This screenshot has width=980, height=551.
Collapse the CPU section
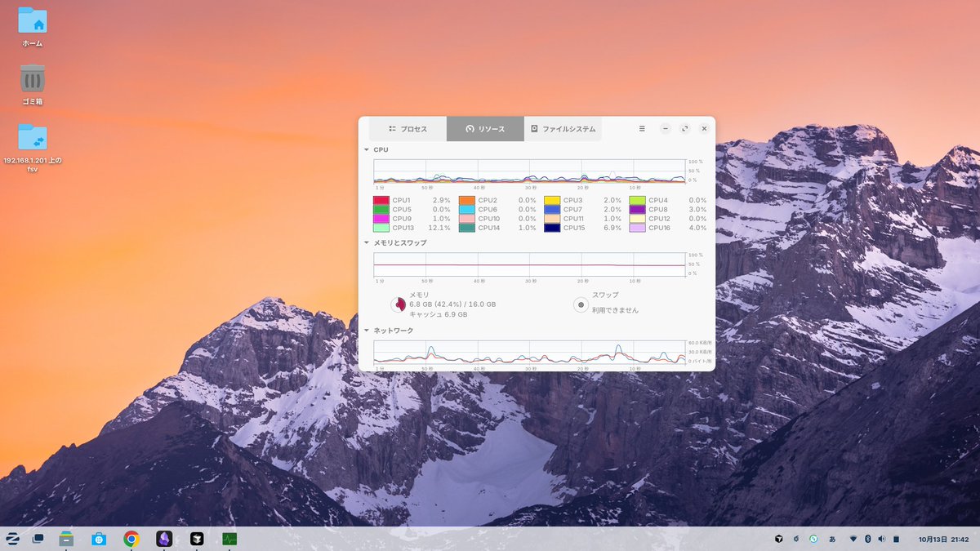pos(367,150)
